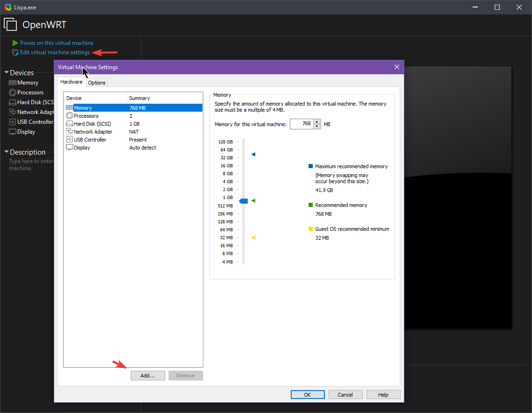The image size is (532, 413).
Task: Click the Hard Disk (SCSI) icon in settings list
Action: tap(70, 124)
